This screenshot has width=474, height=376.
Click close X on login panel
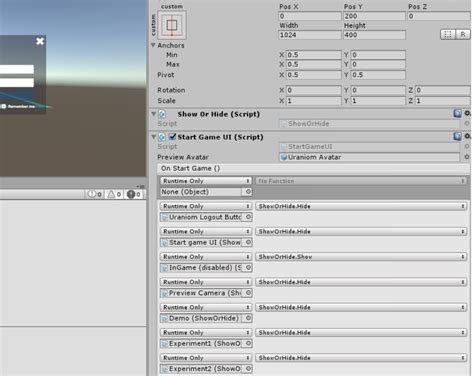[x=40, y=41]
